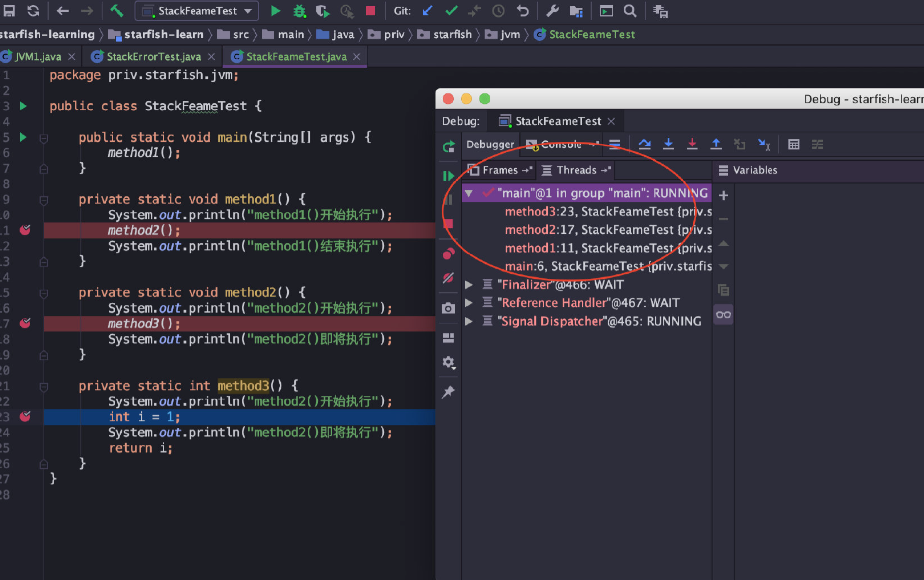Expand the "Signal Dispatcher"@465 thread
Image resolution: width=924 pixels, height=580 pixels.
[x=469, y=321]
